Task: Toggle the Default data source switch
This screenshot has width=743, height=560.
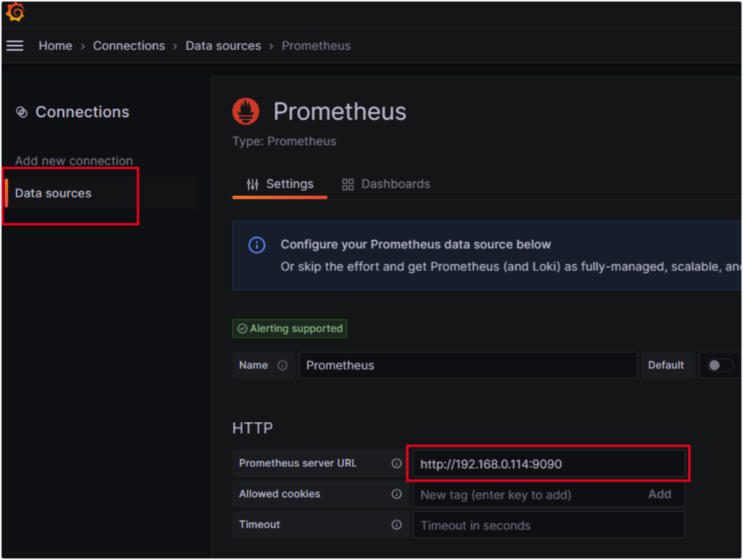Action: pyautogui.click(x=721, y=366)
